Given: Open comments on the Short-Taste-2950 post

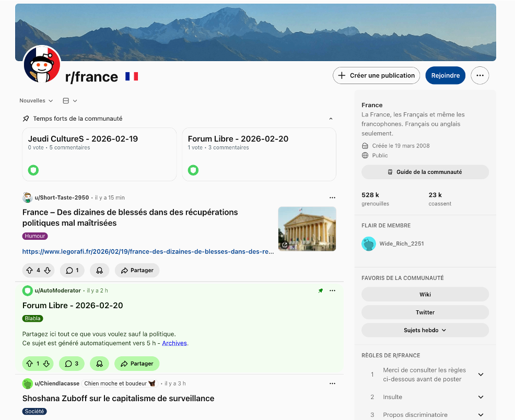Looking at the screenshot, I should (72, 270).
